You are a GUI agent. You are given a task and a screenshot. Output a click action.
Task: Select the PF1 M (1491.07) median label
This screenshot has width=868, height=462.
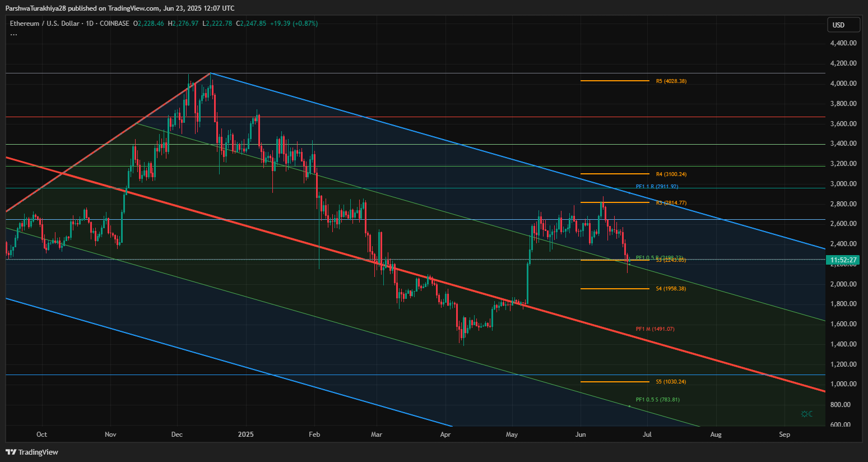tap(655, 329)
